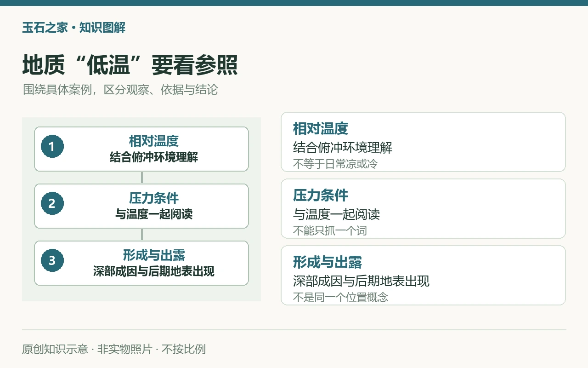The image size is (588, 368).
Task: Click 相对温度 heading in right card
Action: tap(321, 128)
